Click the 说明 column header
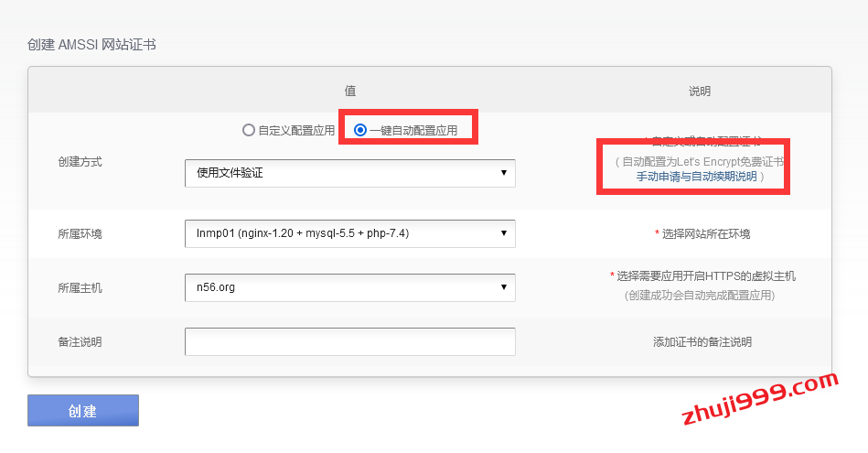The height and width of the screenshot is (453, 868). pos(700,91)
